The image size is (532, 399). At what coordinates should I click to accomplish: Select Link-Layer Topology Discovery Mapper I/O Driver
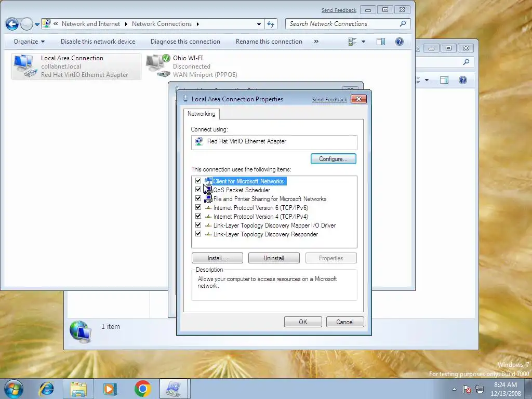(274, 225)
